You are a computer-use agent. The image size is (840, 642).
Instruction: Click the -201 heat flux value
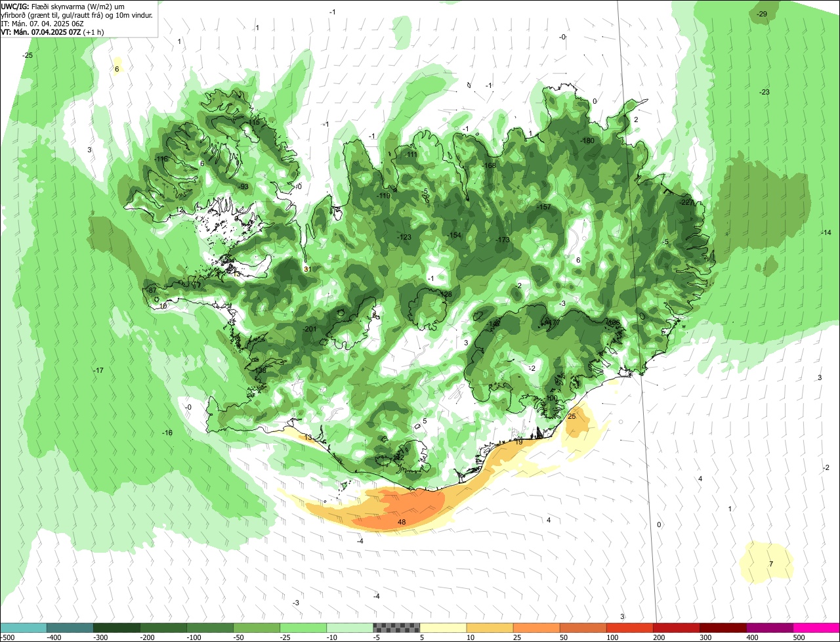point(310,329)
